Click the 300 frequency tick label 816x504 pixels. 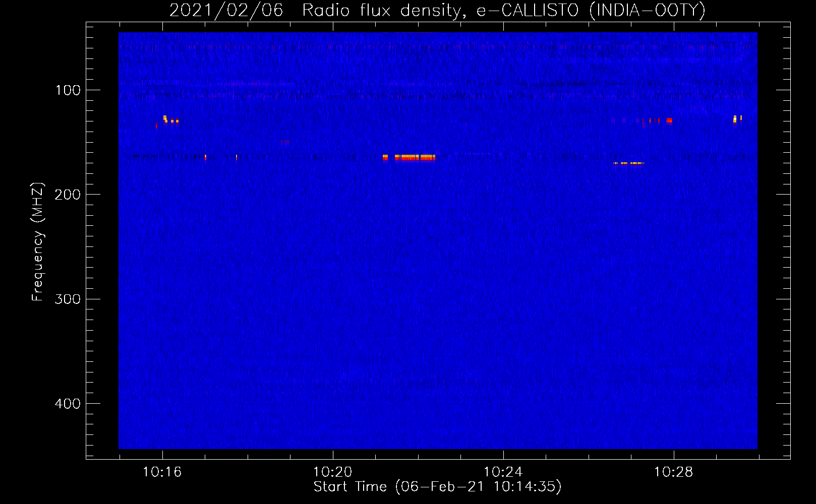click(x=68, y=299)
